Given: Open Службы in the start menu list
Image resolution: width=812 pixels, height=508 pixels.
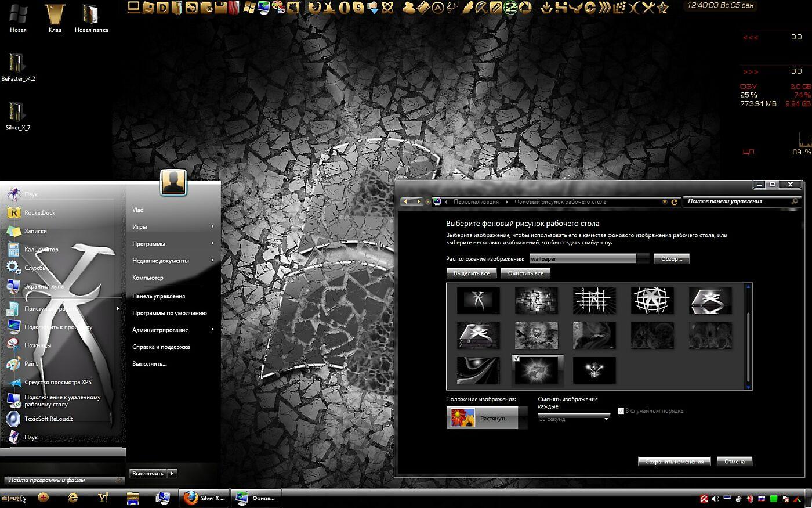Looking at the screenshot, I should 63,268.
